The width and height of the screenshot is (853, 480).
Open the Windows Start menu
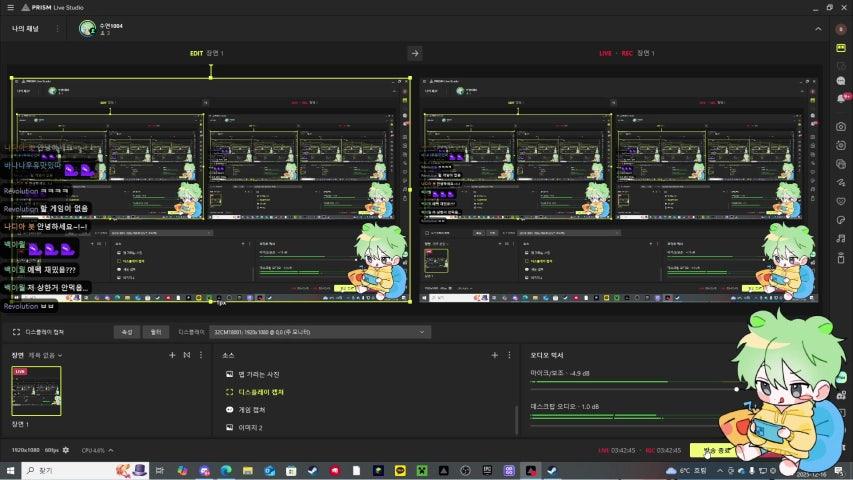pyautogui.click(x=10, y=470)
